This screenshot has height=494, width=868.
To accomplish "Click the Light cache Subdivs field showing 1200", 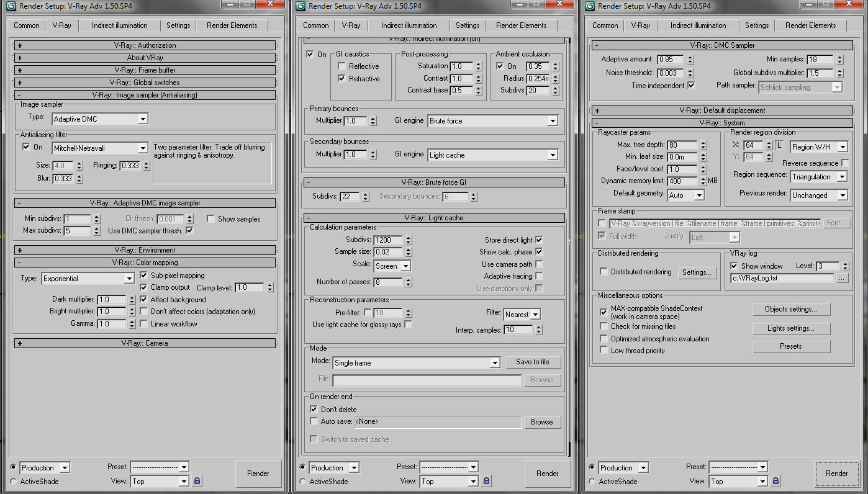I will [x=388, y=240].
